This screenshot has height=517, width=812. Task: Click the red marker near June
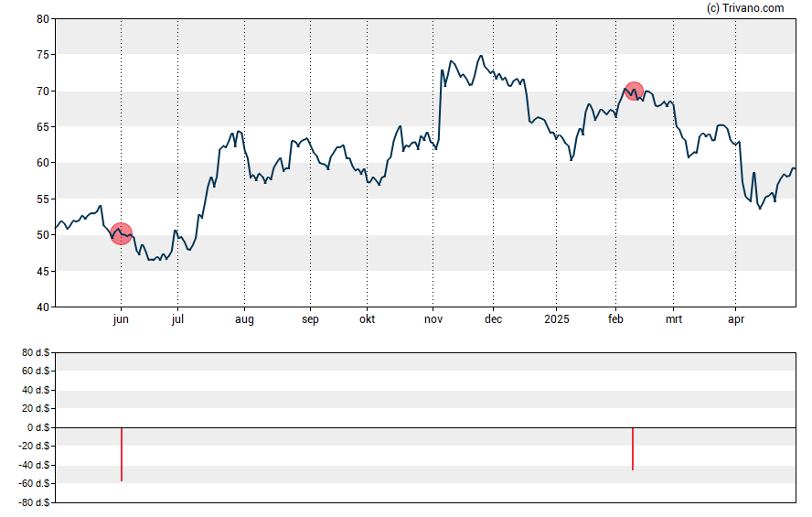click(122, 234)
